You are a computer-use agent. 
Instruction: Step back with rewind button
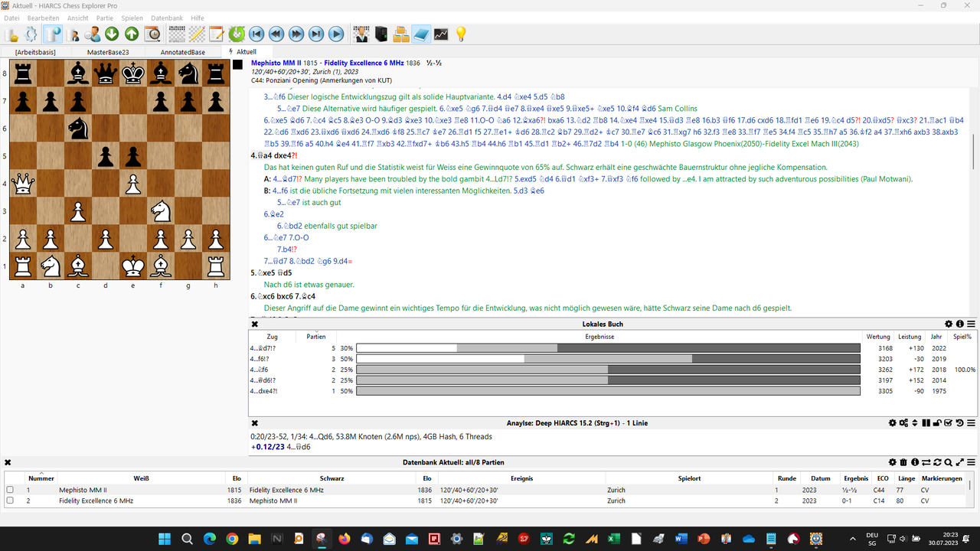click(276, 34)
